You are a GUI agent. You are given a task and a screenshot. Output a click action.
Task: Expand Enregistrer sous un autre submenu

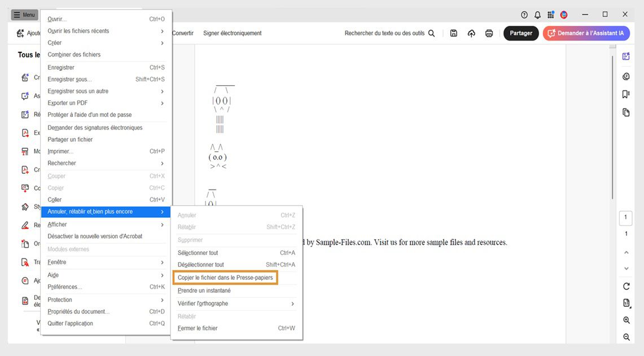(106, 91)
